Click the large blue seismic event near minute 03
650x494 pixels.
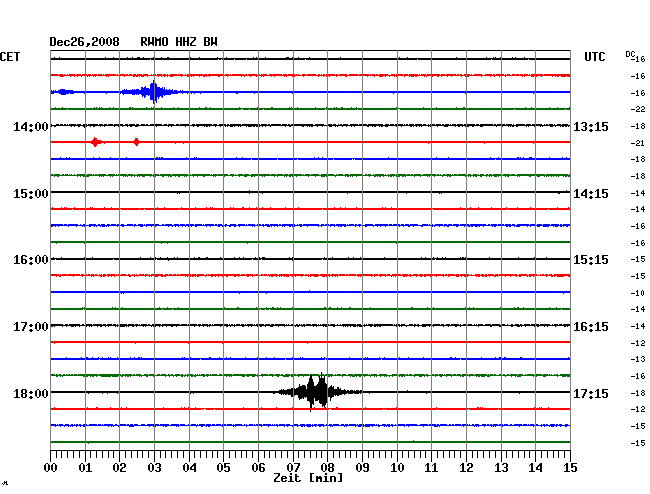[154, 92]
